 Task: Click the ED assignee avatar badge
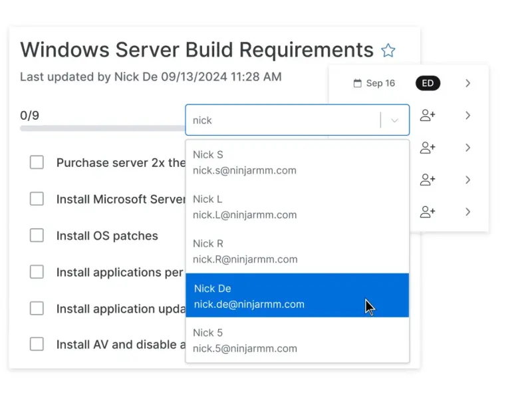pyautogui.click(x=428, y=83)
